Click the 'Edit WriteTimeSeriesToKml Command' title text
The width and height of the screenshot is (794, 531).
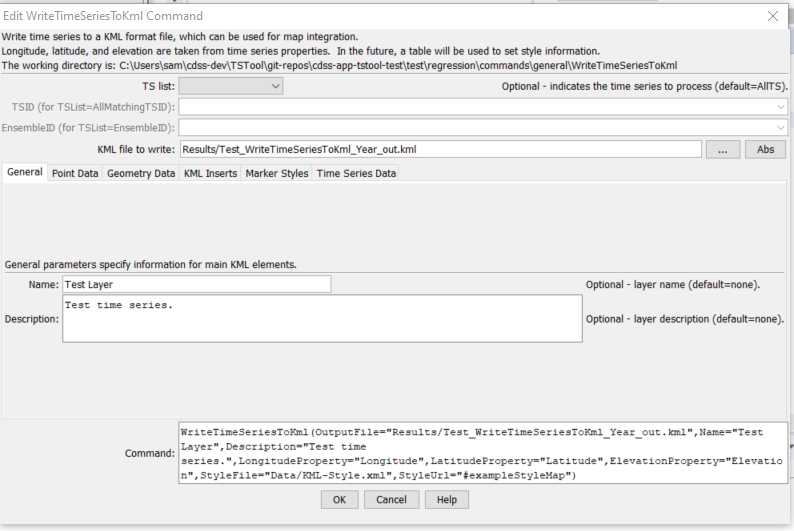pos(103,16)
